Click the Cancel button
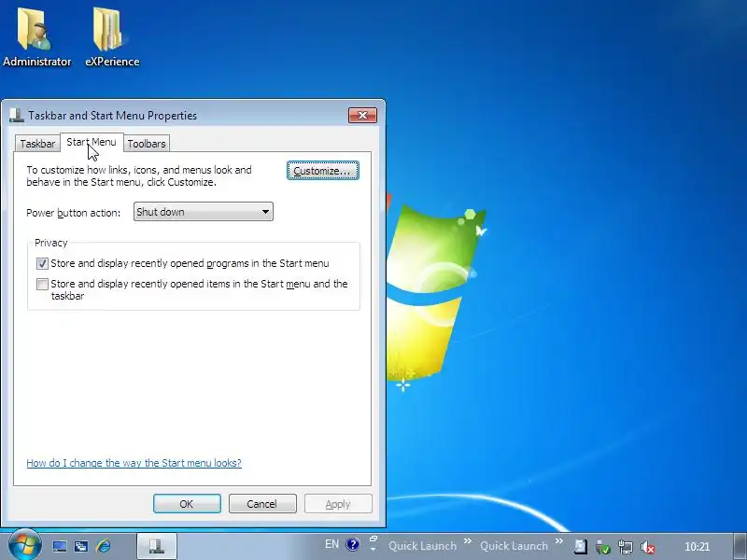Image resolution: width=747 pixels, height=560 pixels. (262, 504)
